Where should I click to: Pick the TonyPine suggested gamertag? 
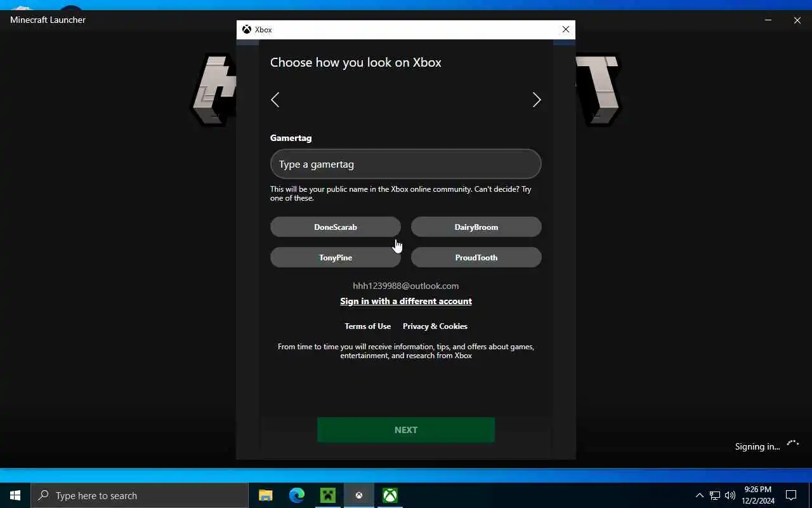point(336,257)
